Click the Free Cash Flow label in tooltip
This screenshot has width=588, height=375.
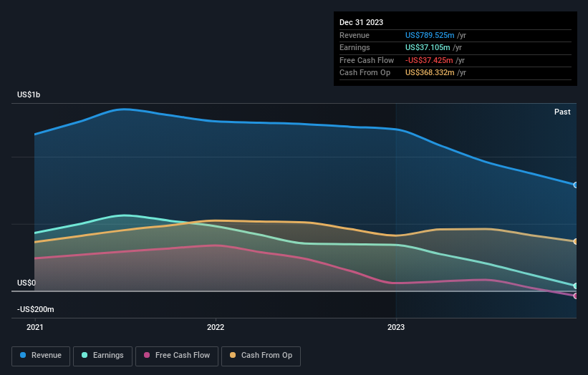[x=367, y=60]
